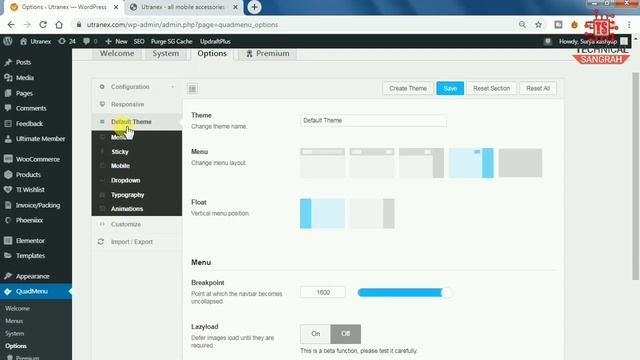Open TI Wishlist menu item
The width and height of the screenshot is (640, 360).
[30, 190]
